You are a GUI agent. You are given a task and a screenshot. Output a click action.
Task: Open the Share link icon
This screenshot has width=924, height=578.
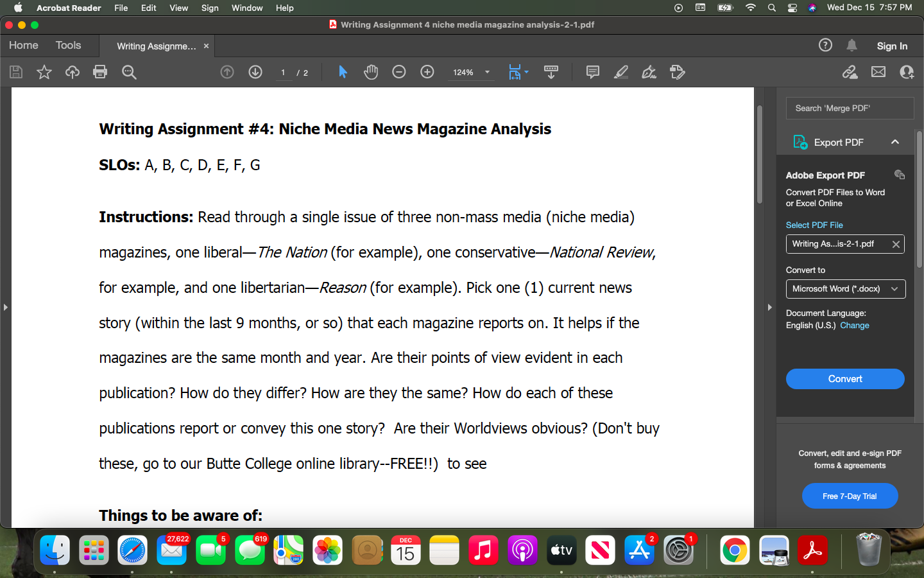point(850,72)
